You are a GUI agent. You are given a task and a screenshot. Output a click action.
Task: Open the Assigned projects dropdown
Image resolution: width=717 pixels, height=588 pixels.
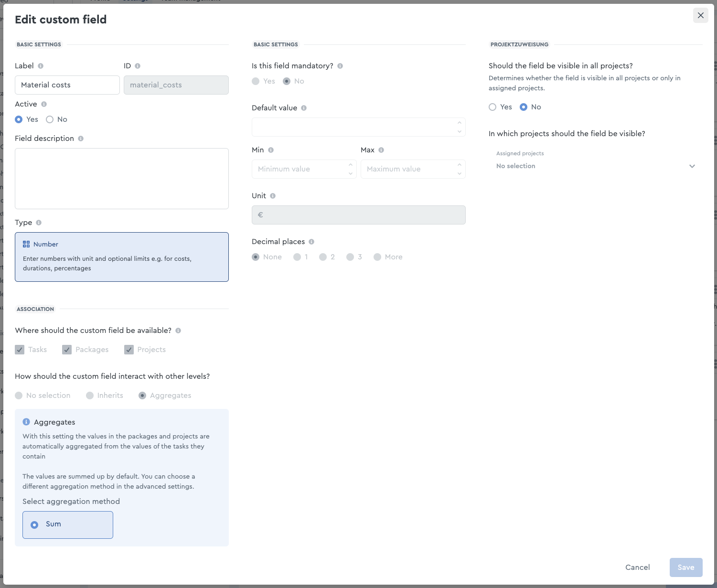[596, 160]
